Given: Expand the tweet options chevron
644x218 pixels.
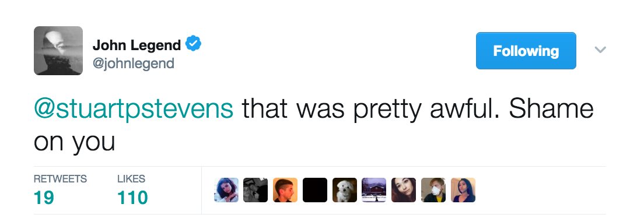Looking at the screenshot, I should point(600,50).
